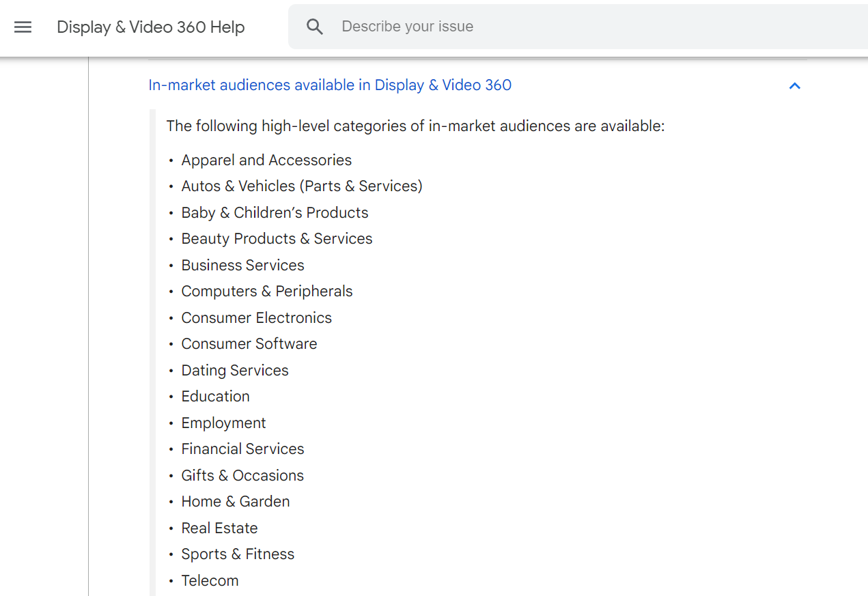The image size is (868, 596).
Task: Click the 'In-market audiences available in Display & Video 360' heading
Action: [x=330, y=85]
